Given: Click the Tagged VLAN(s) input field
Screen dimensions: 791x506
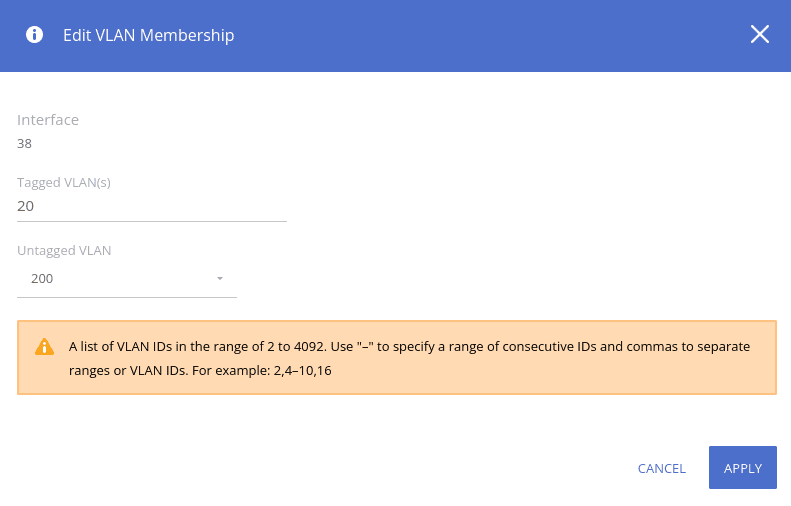Looking at the screenshot, I should click(152, 206).
